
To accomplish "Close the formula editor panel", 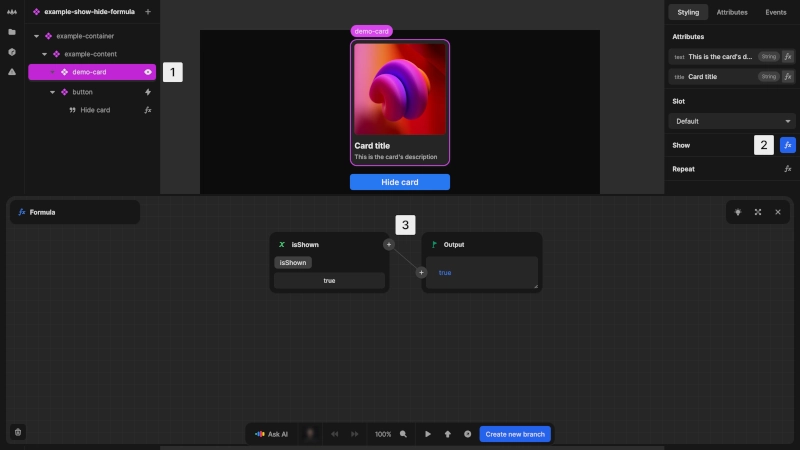I will [x=778, y=212].
